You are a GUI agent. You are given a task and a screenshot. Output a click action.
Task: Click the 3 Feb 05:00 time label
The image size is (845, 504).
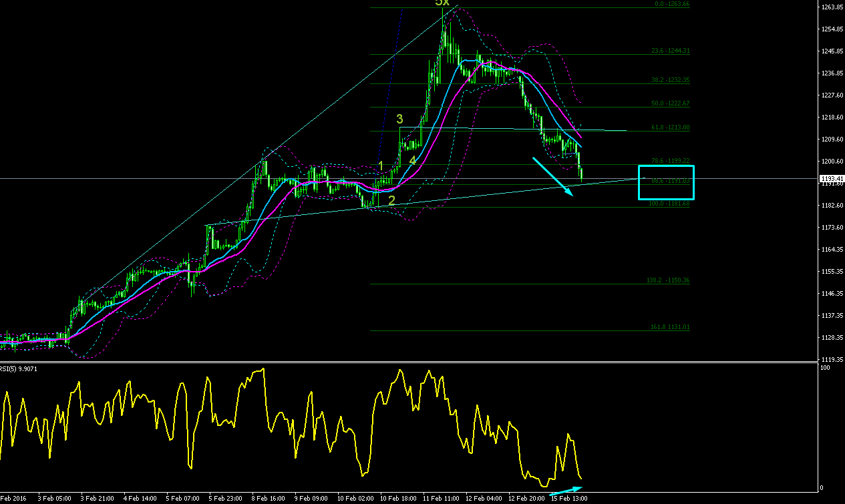click(55, 498)
